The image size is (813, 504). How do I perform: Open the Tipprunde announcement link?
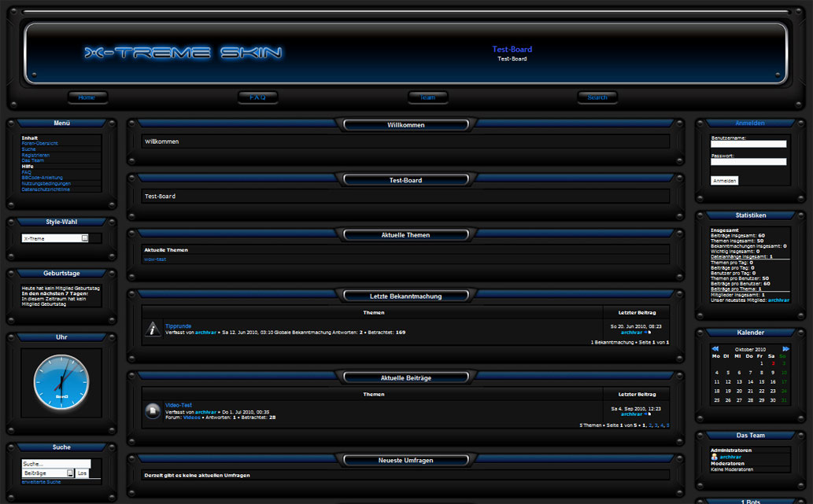coord(178,326)
